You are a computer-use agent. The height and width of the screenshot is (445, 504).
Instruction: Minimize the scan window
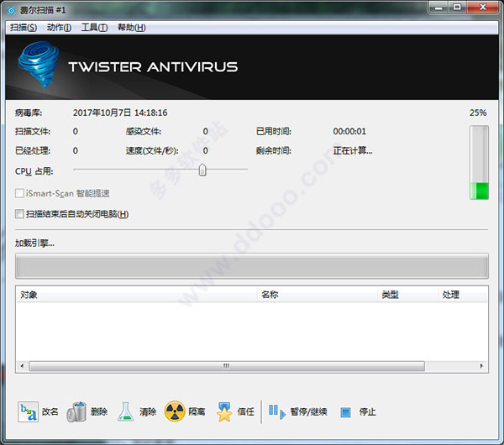point(438,8)
